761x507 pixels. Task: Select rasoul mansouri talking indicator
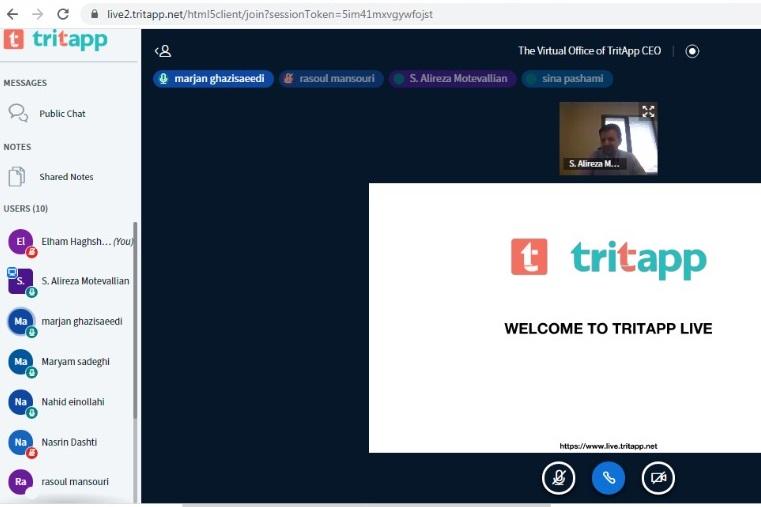[x=331, y=78]
